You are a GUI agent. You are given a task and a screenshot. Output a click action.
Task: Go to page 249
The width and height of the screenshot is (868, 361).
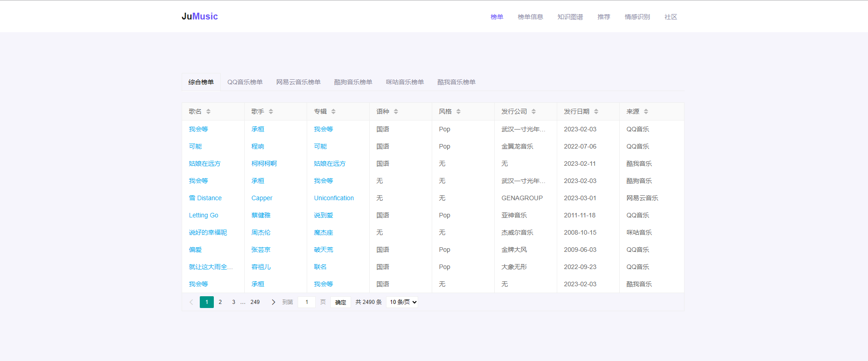point(255,302)
